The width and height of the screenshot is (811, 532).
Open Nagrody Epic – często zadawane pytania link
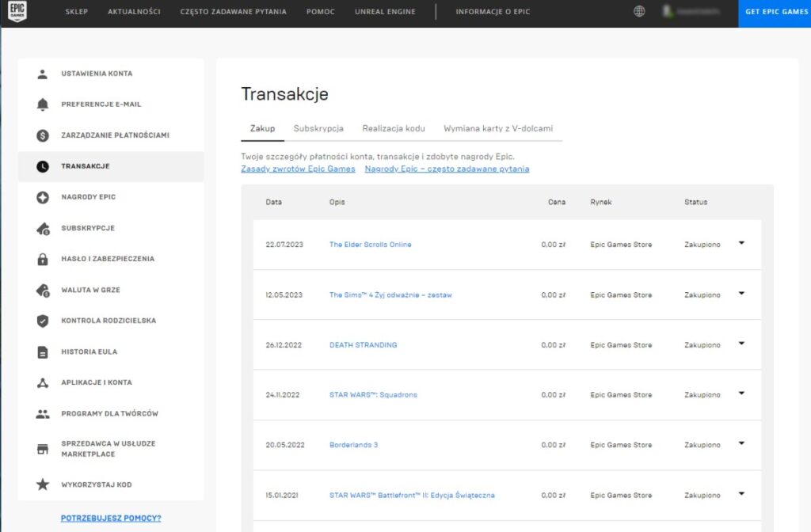click(x=447, y=169)
